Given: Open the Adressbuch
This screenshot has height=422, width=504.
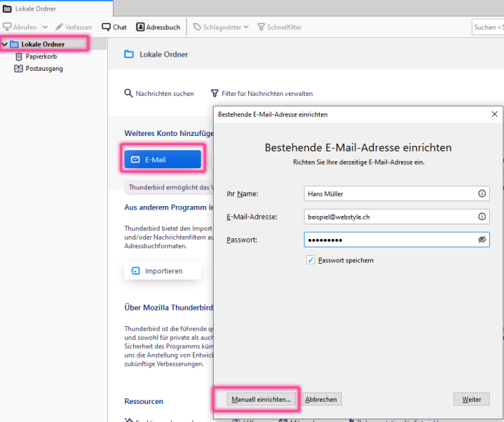Looking at the screenshot, I should [x=158, y=27].
